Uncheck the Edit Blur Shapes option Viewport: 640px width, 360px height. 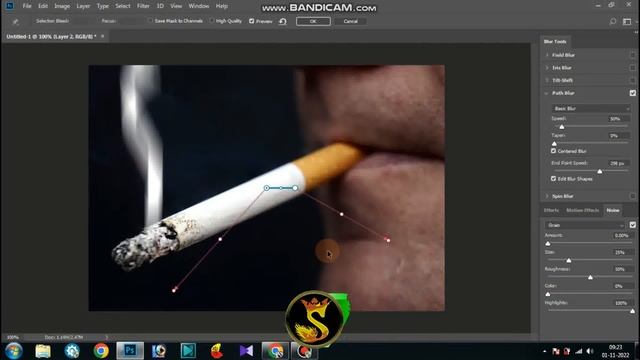[x=553, y=179]
